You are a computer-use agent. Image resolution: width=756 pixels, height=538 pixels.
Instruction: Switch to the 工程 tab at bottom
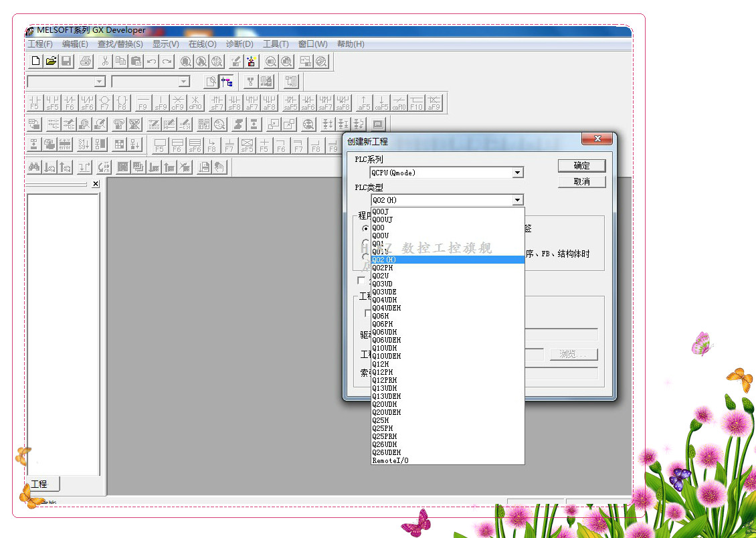pos(42,484)
